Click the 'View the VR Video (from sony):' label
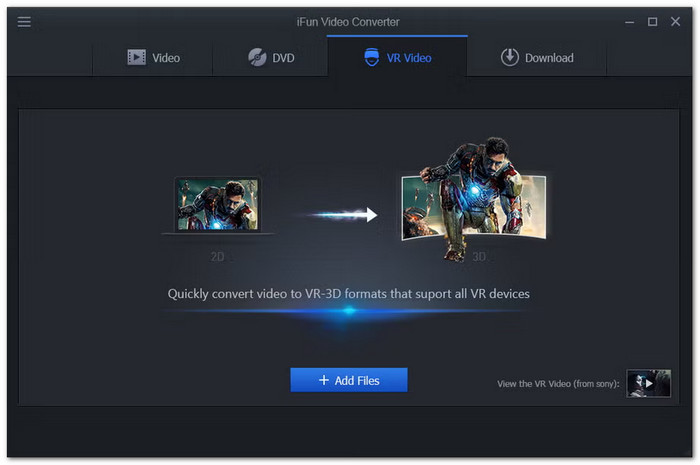The image size is (700, 465). [x=558, y=384]
